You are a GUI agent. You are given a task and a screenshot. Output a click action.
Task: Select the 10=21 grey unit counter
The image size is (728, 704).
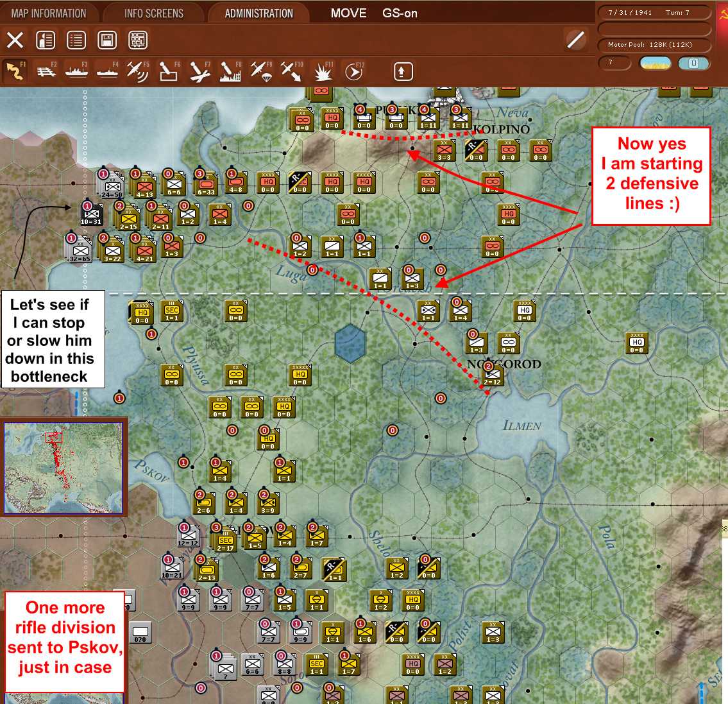point(172,567)
